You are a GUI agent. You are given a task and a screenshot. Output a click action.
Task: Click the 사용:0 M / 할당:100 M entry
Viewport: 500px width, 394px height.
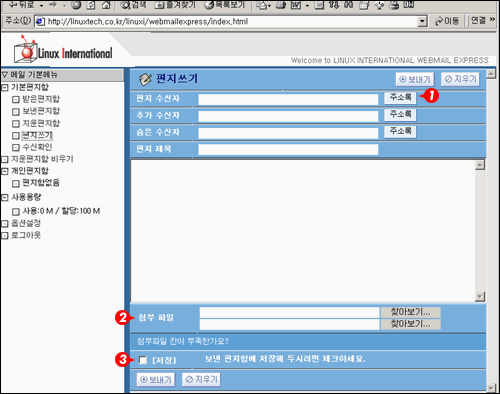[x=61, y=211]
